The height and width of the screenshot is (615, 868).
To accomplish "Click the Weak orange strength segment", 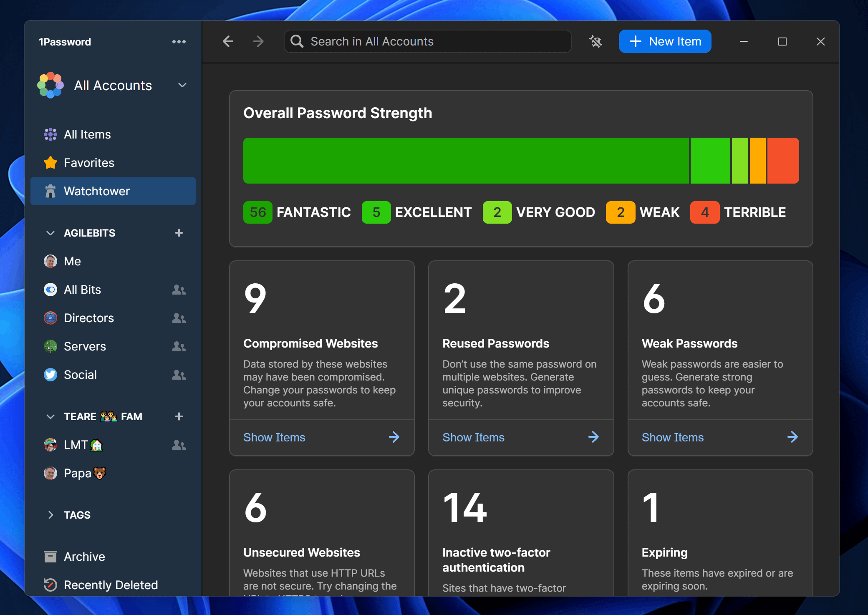I will (x=758, y=160).
